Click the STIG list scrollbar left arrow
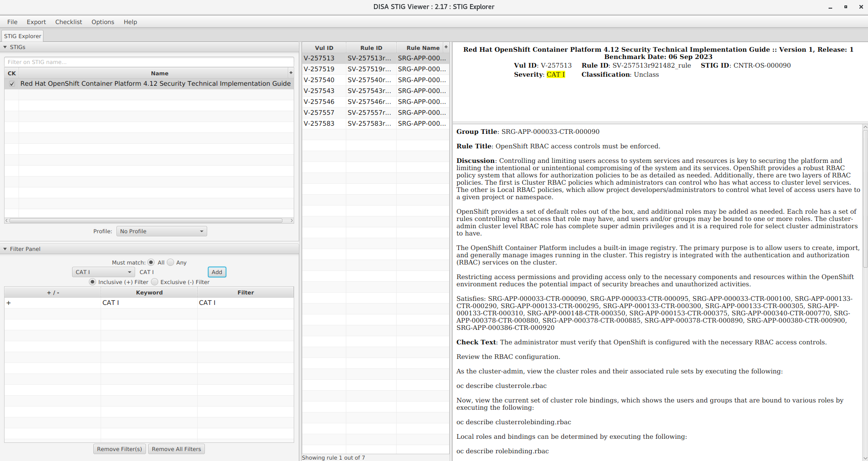 pos(7,221)
